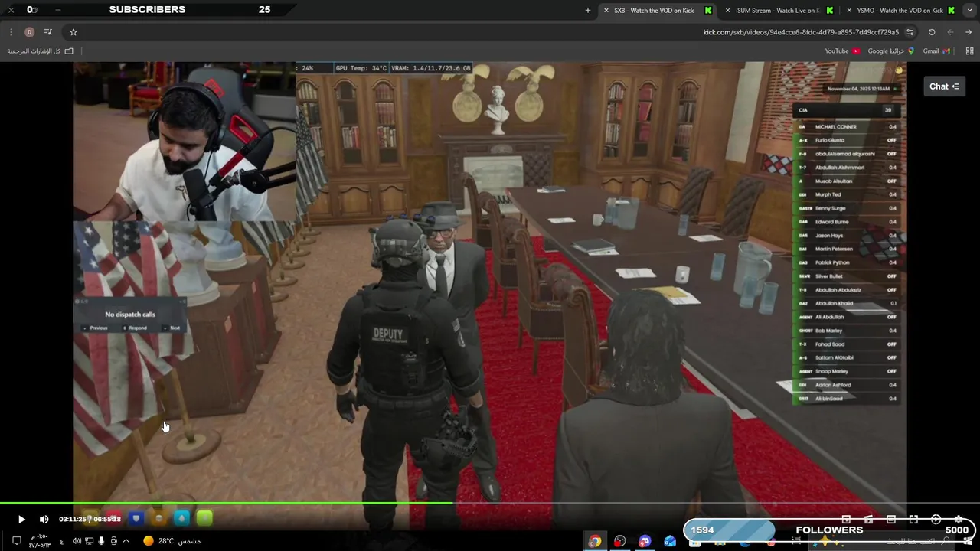This screenshot has width=980, height=551.
Task: Open the YouTube bookmark
Action: tap(842, 51)
